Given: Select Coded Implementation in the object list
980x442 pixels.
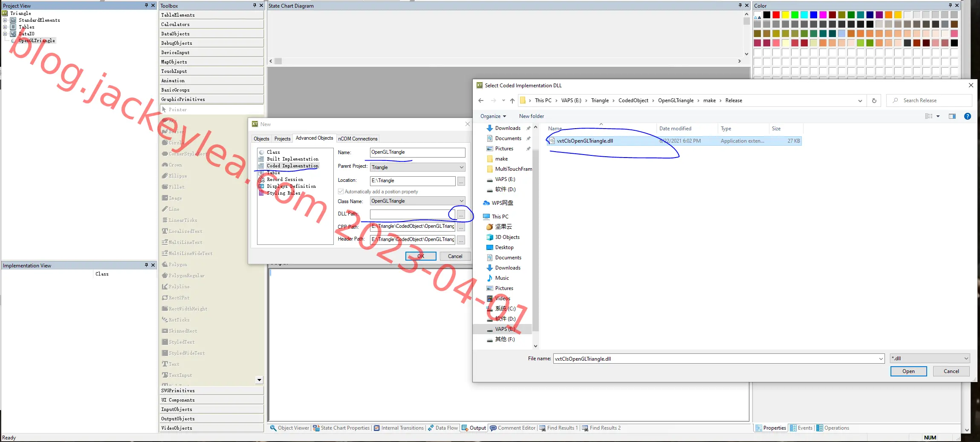Looking at the screenshot, I should tap(292, 166).
